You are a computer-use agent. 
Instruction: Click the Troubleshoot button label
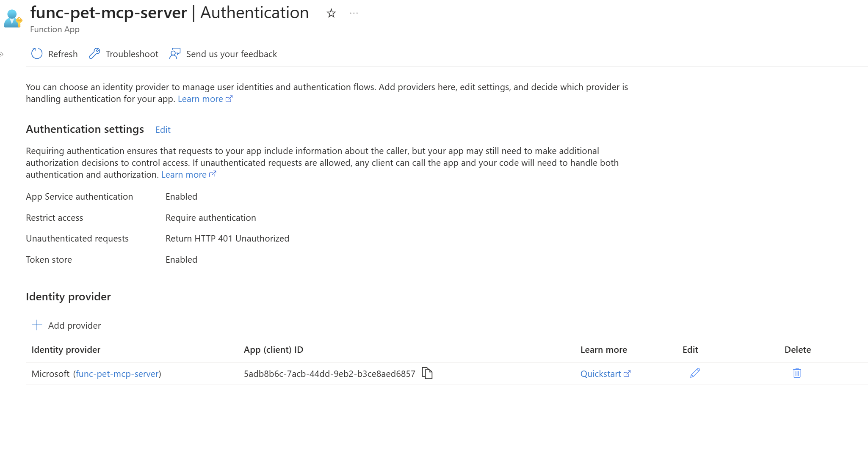point(132,54)
